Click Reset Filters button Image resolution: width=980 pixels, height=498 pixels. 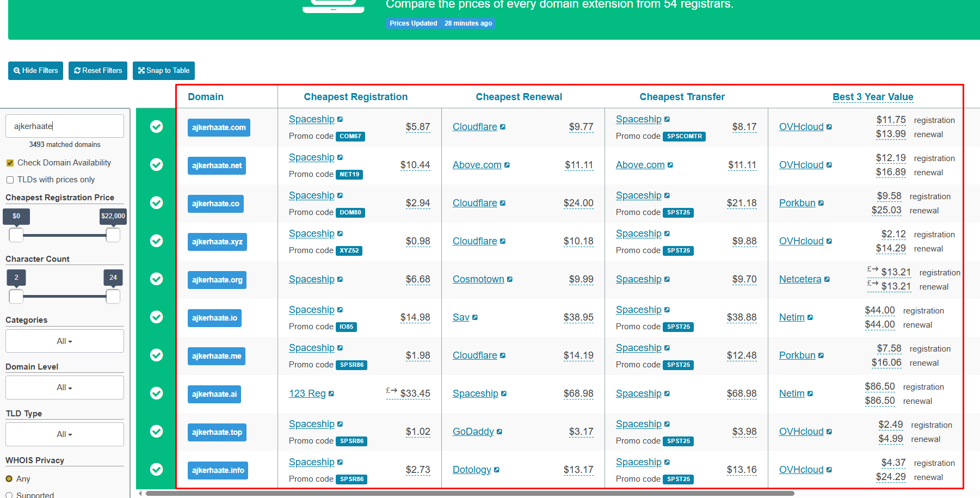tap(98, 71)
